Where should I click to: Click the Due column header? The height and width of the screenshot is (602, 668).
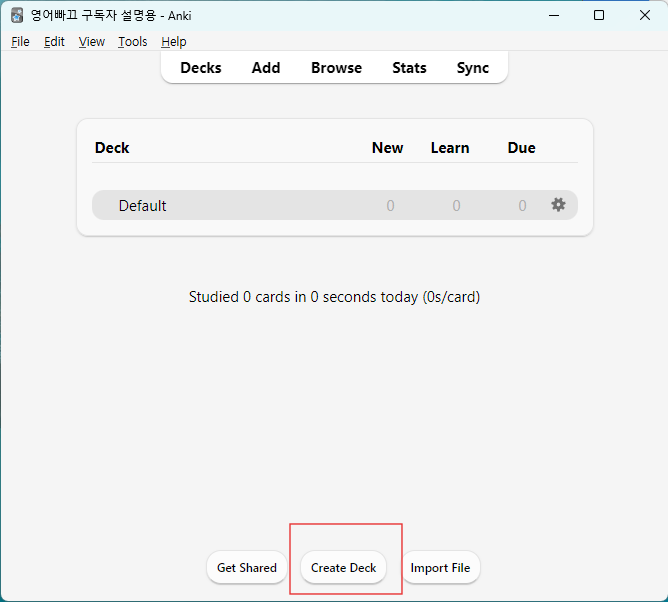tap(521, 148)
